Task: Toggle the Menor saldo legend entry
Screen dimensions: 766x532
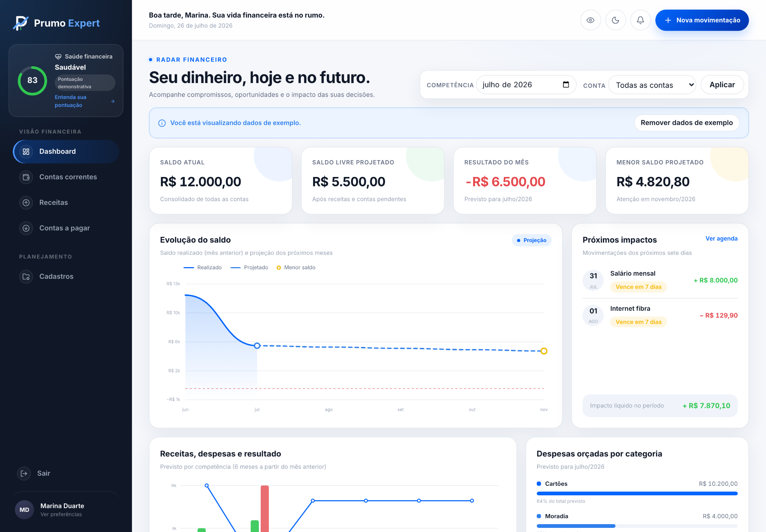Action: point(296,267)
